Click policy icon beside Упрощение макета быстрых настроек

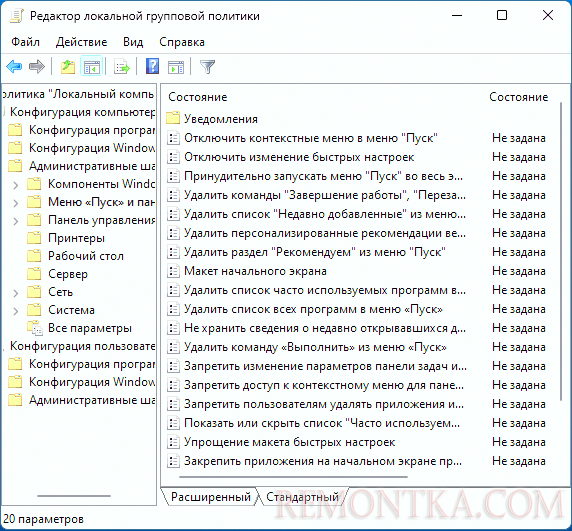coord(173,442)
